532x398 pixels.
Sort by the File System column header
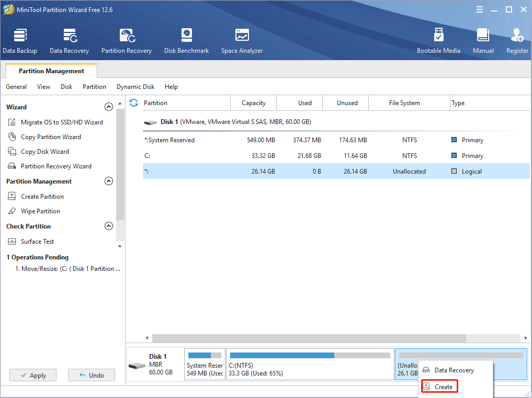coord(409,103)
